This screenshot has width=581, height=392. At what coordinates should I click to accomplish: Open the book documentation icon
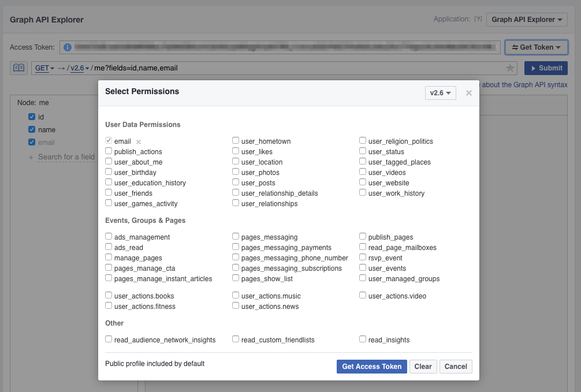tap(18, 68)
